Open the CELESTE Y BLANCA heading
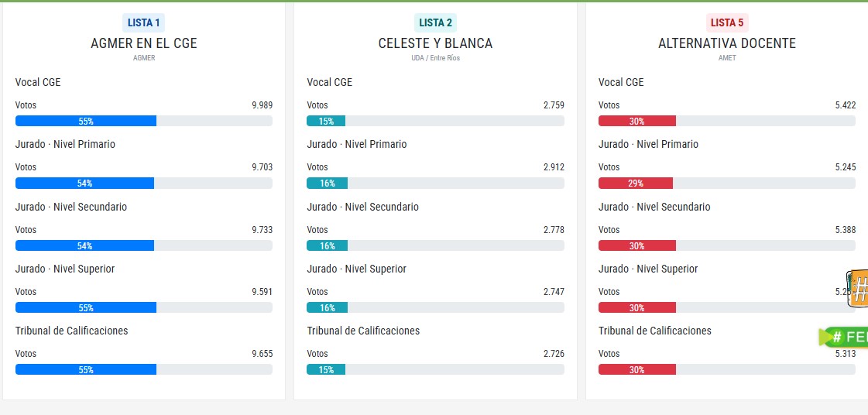Screen dimensions: 868x415 (x=435, y=43)
